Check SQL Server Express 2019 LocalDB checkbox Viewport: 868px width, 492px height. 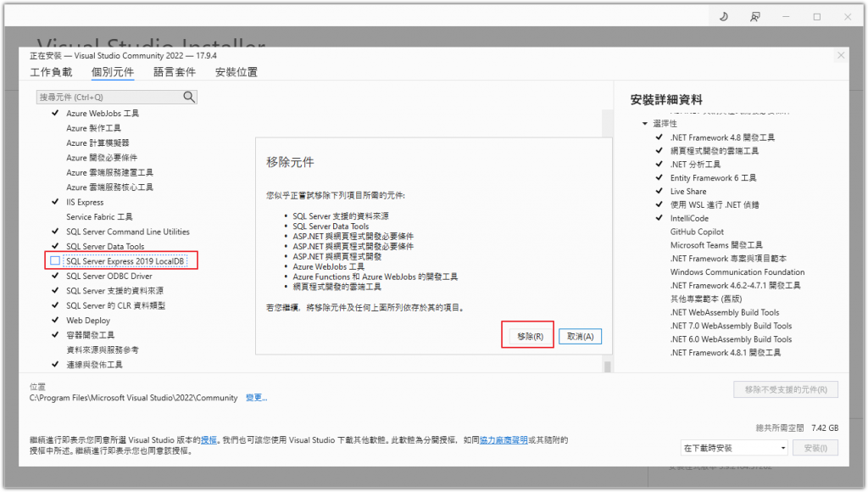(x=55, y=261)
